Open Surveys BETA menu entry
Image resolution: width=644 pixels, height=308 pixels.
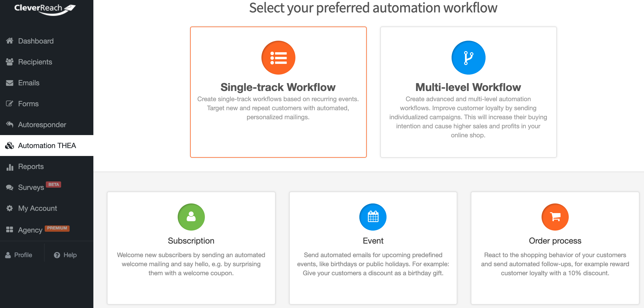point(47,187)
